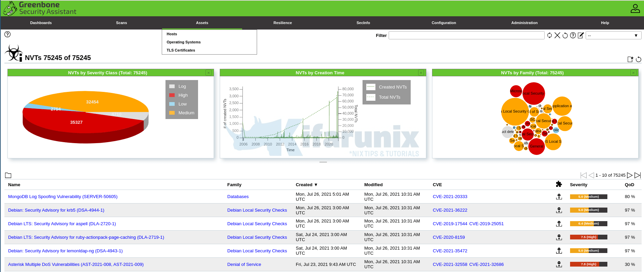Open the Administration menu
644x272 pixels.
tap(524, 23)
